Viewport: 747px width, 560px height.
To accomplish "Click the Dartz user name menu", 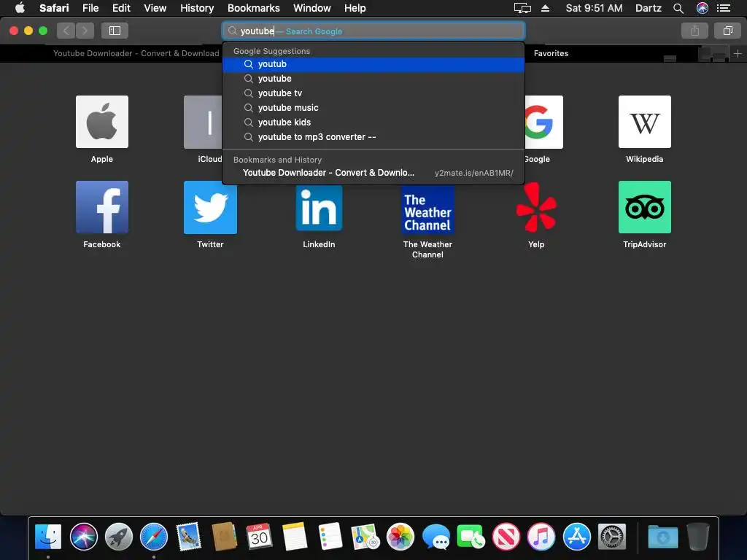I will point(649,8).
